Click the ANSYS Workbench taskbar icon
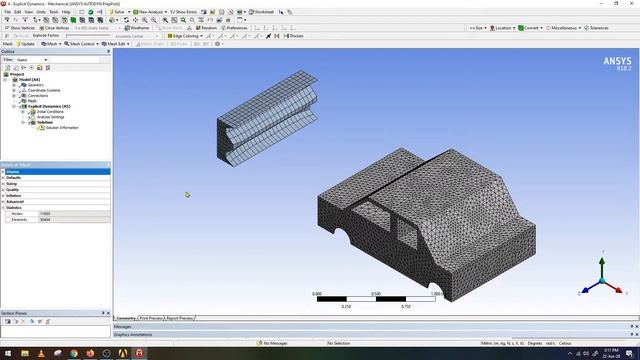The height and width of the screenshot is (360, 640). (123, 353)
